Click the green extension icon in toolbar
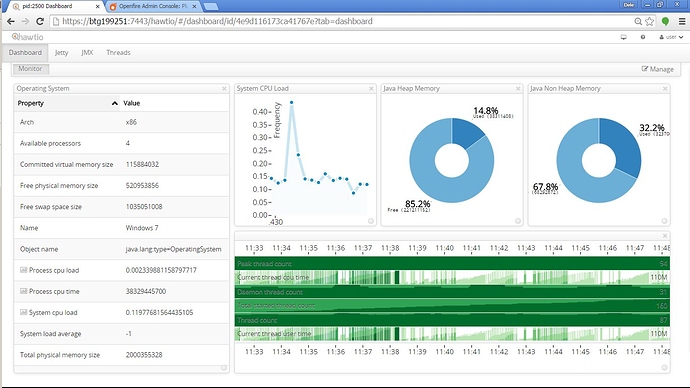690x388 pixels. coord(665,21)
